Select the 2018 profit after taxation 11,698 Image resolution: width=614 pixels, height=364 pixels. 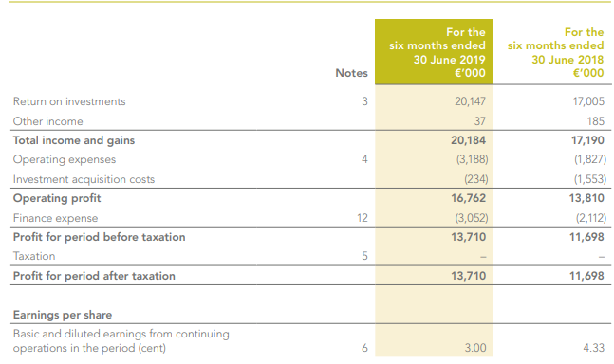(x=586, y=276)
